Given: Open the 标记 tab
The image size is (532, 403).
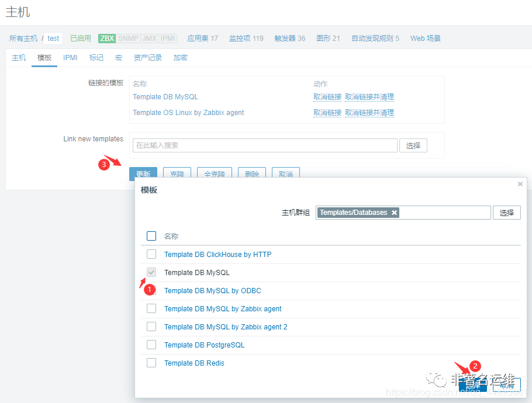Looking at the screenshot, I should point(96,58).
